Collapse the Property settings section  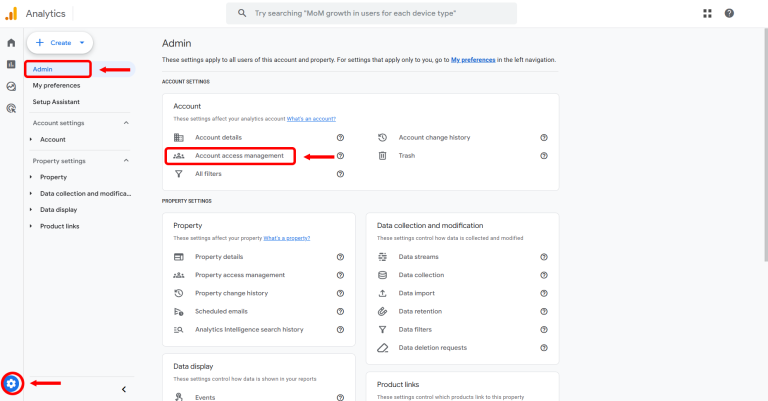pyautogui.click(x=126, y=161)
